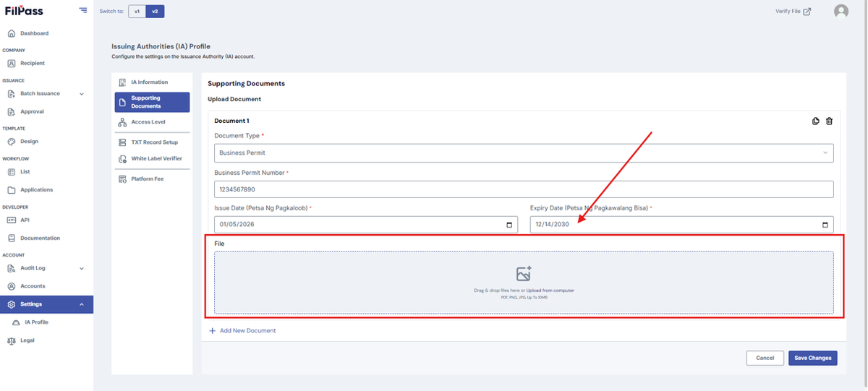Duplicate Document 1 with copy icon
Image resolution: width=868 pixels, height=391 pixels.
pos(816,121)
